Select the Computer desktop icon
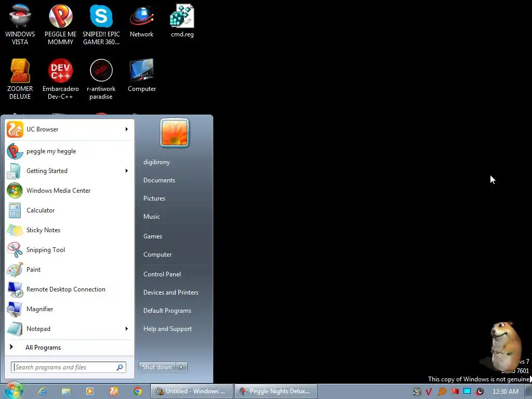Image resolution: width=532 pixels, height=399 pixels. point(141,75)
